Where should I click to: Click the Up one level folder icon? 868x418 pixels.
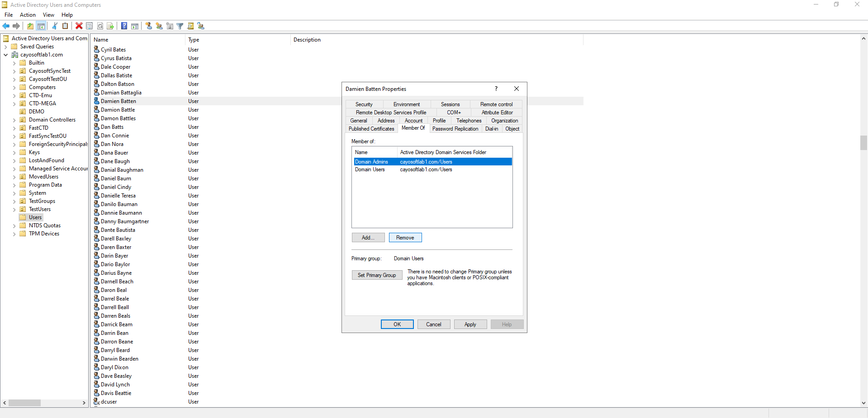click(x=30, y=26)
